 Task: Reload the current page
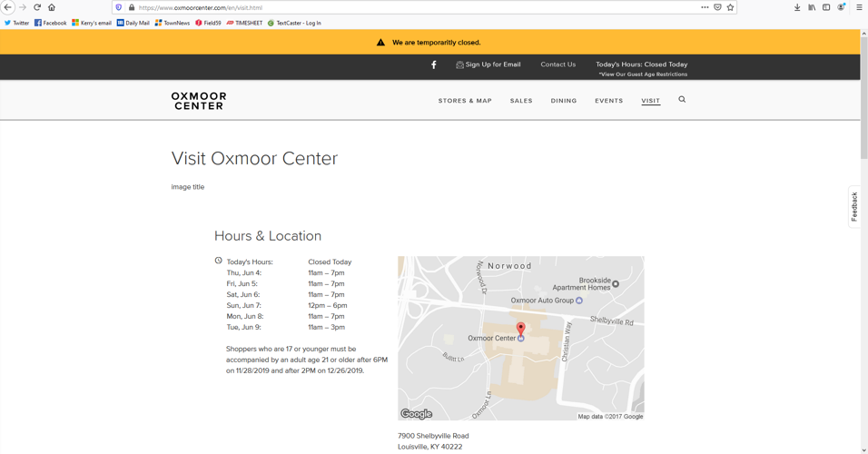tap(37, 7)
